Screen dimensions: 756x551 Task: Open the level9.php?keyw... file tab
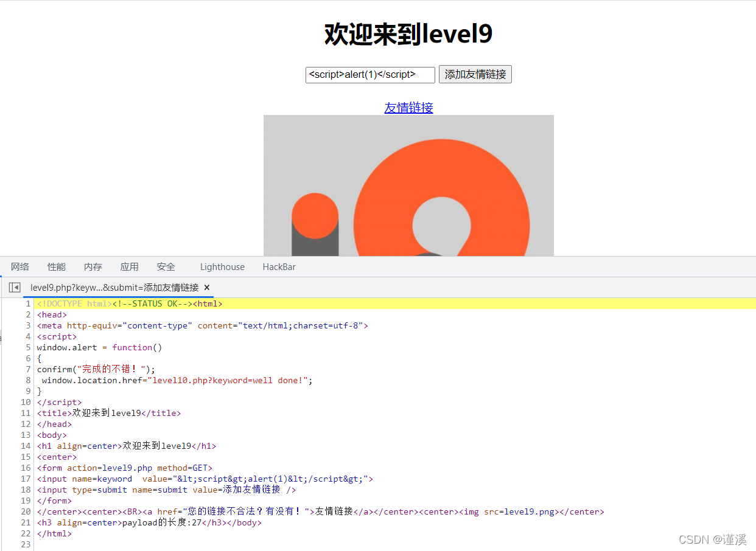(x=114, y=288)
